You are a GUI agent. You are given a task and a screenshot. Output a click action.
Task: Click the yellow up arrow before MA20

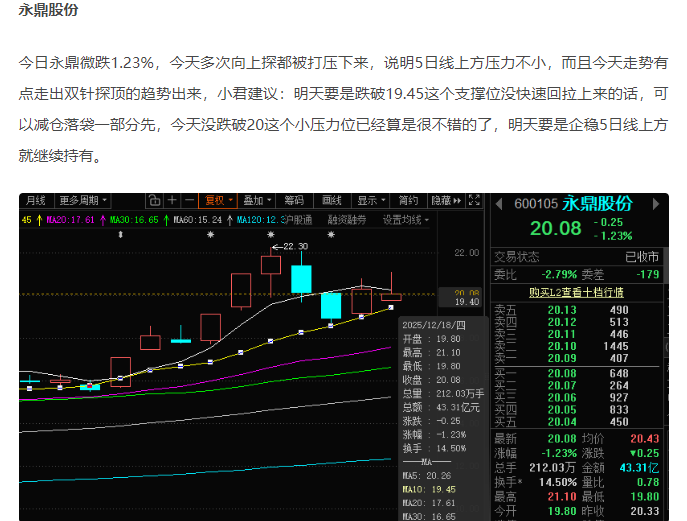pyautogui.click(x=39, y=220)
